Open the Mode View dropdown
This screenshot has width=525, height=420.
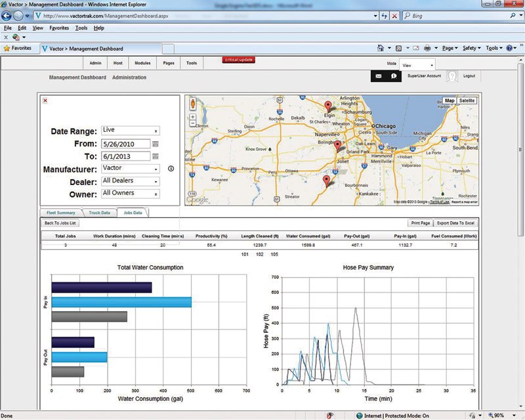[x=418, y=66]
